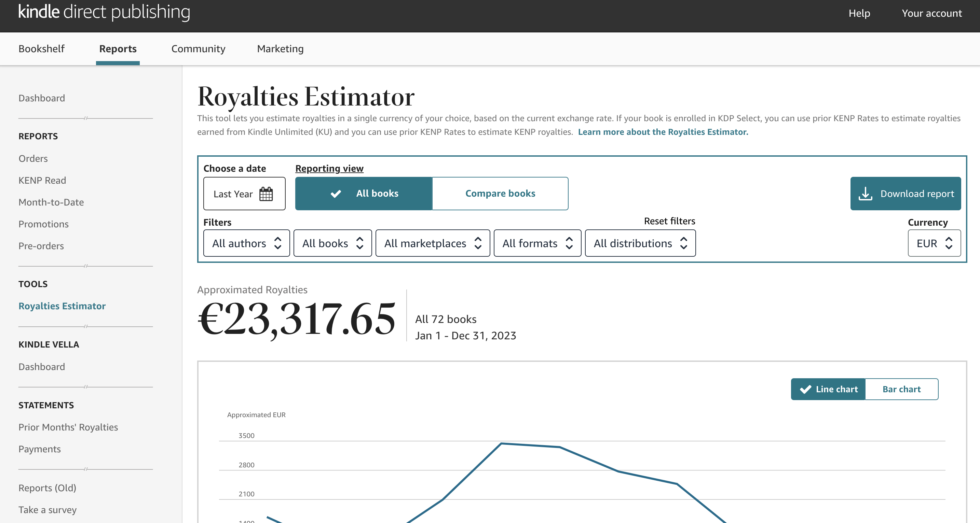Expand the All books filter dropdown

[332, 243]
